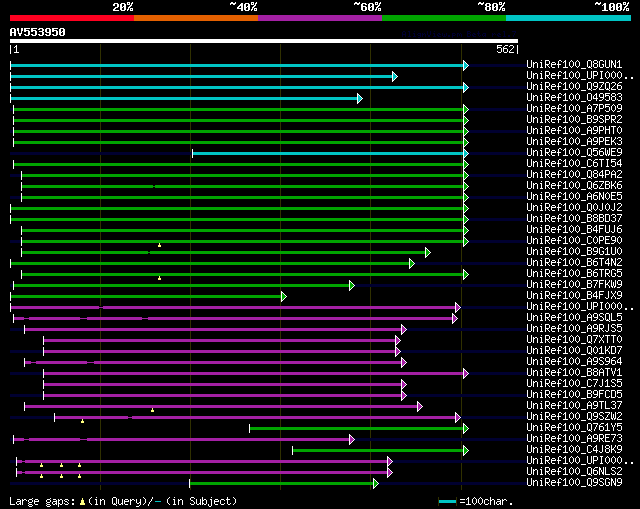The image size is (640, 509).
Task: Open the UniRef100_O49583 hit label
Action: [x=574, y=98]
